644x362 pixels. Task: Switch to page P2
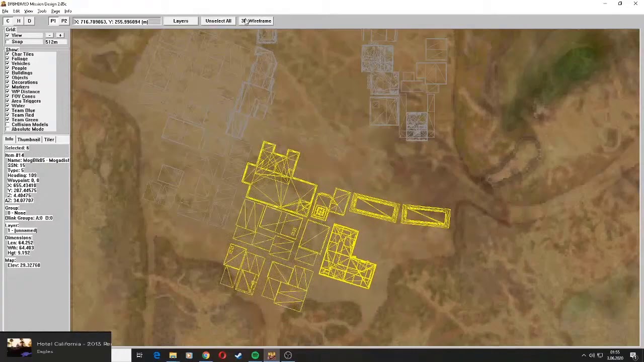pyautogui.click(x=64, y=21)
